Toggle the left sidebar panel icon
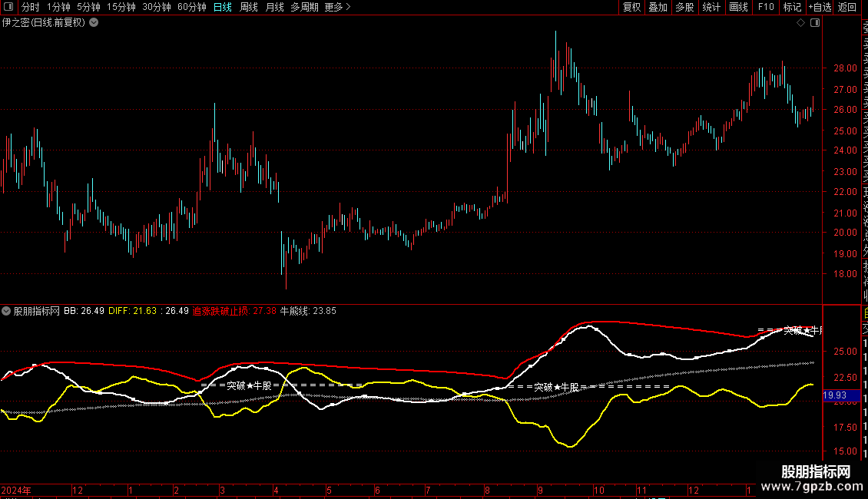 coord(8,7)
